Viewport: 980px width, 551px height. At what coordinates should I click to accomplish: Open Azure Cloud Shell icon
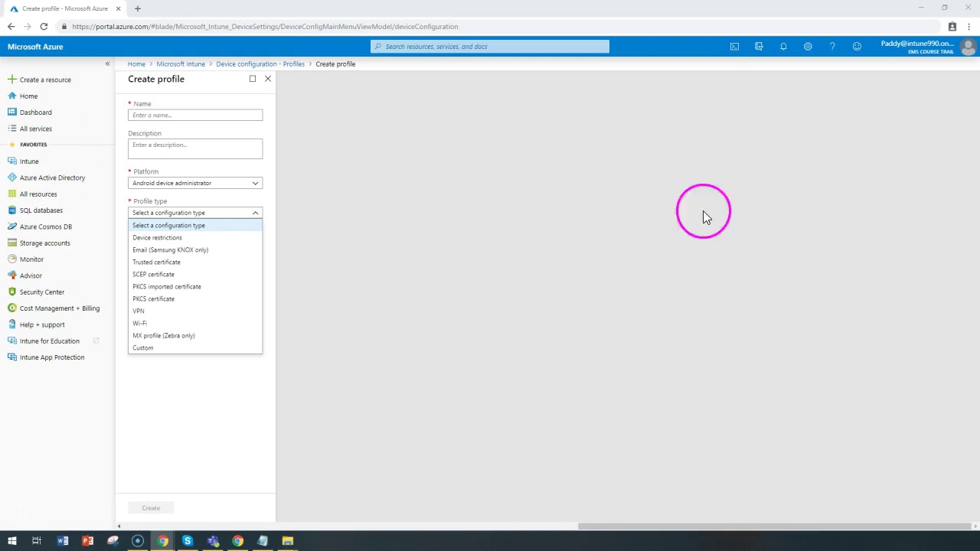pyautogui.click(x=734, y=47)
